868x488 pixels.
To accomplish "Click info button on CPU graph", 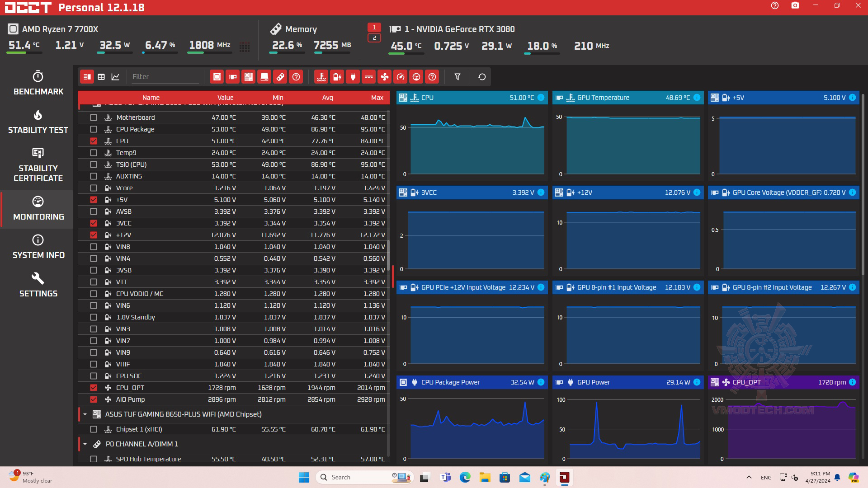I will click(x=541, y=98).
